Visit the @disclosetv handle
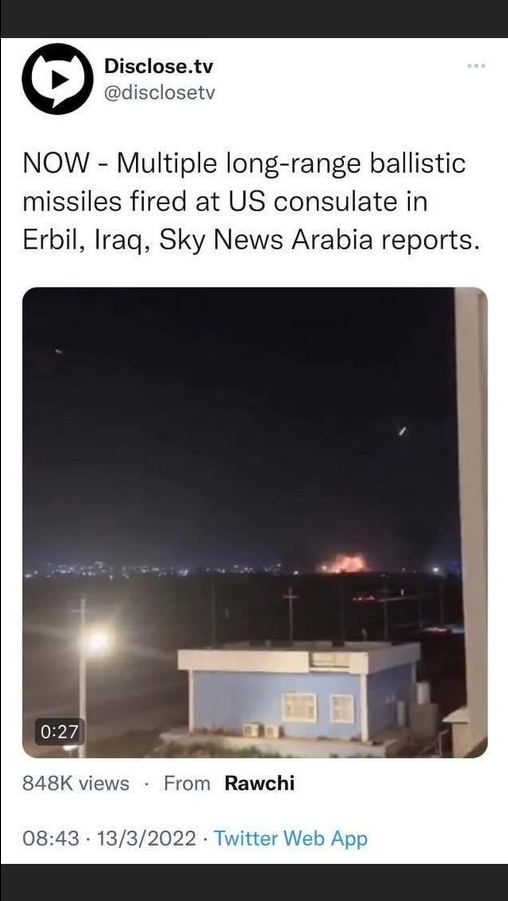Viewport: 508px width, 901px height. 159,93
